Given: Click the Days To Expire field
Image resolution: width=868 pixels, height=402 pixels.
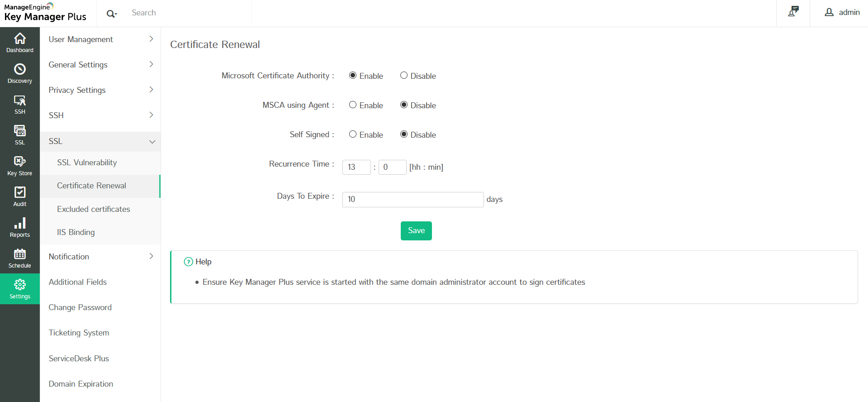Looking at the screenshot, I should [x=413, y=199].
